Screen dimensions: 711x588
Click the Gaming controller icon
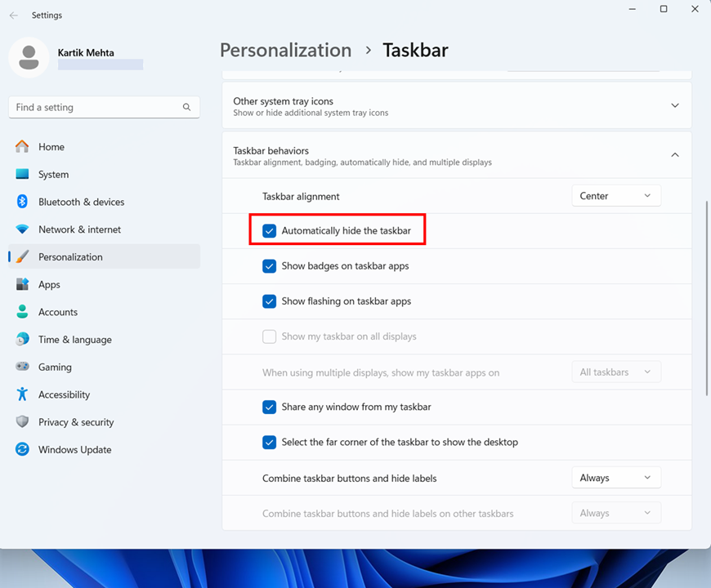coord(22,367)
